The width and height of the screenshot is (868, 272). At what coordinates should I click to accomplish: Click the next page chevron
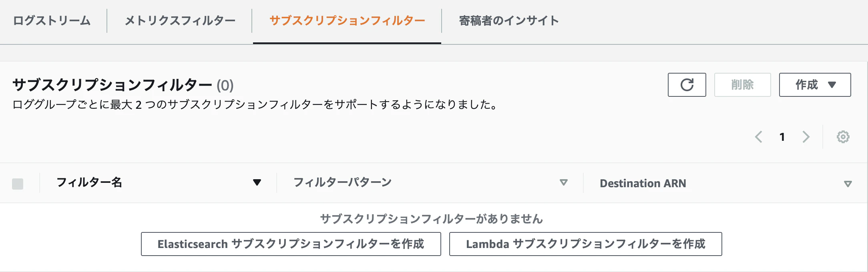(x=806, y=137)
